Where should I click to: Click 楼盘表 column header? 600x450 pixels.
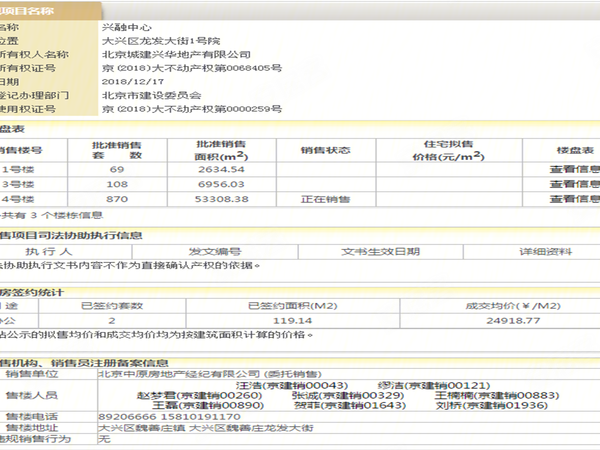pyautogui.click(x=575, y=150)
